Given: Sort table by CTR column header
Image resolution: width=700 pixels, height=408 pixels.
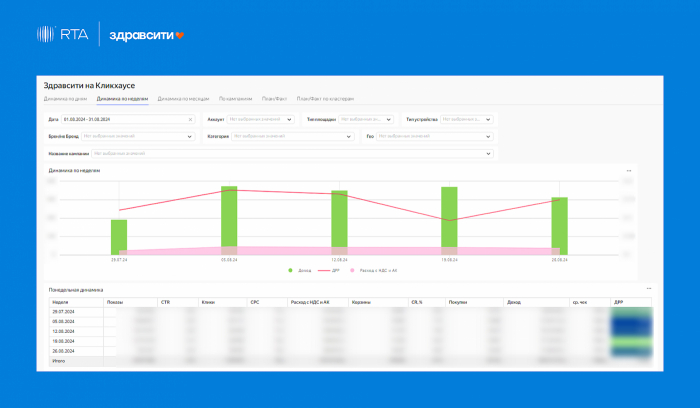Looking at the screenshot, I should click(178, 302).
